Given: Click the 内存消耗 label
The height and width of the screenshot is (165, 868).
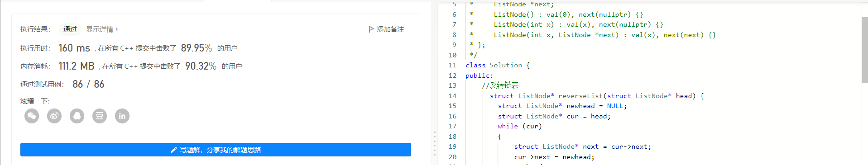Looking at the screenshot, I should point(35,66).
